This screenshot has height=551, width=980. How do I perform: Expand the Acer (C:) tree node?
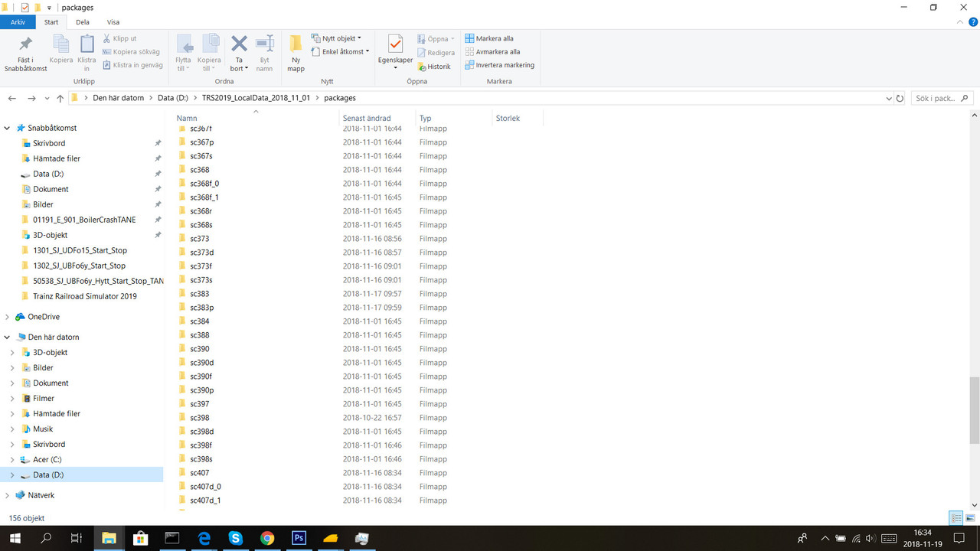click(14, 459)
